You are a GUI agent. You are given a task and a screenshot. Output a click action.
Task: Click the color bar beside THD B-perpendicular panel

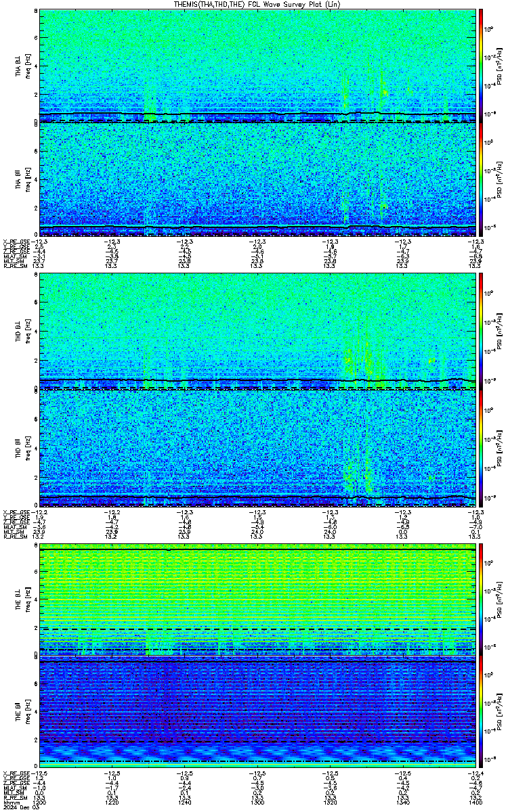(482, 332)
